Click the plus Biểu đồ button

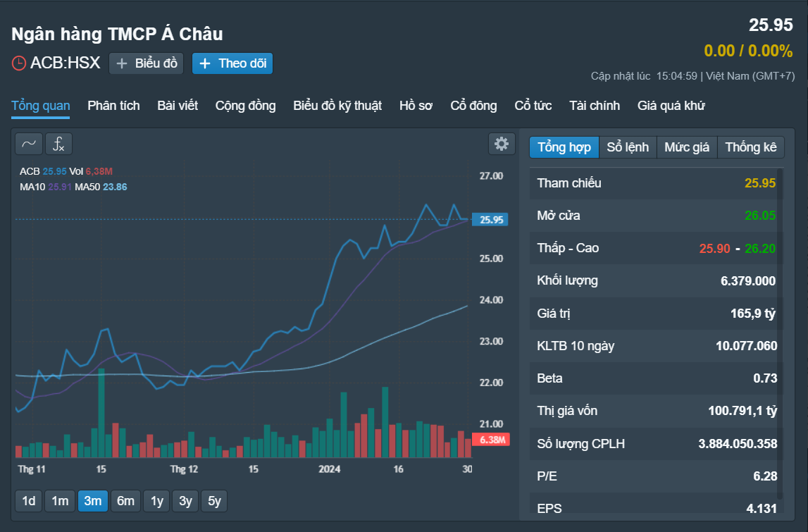147,63
